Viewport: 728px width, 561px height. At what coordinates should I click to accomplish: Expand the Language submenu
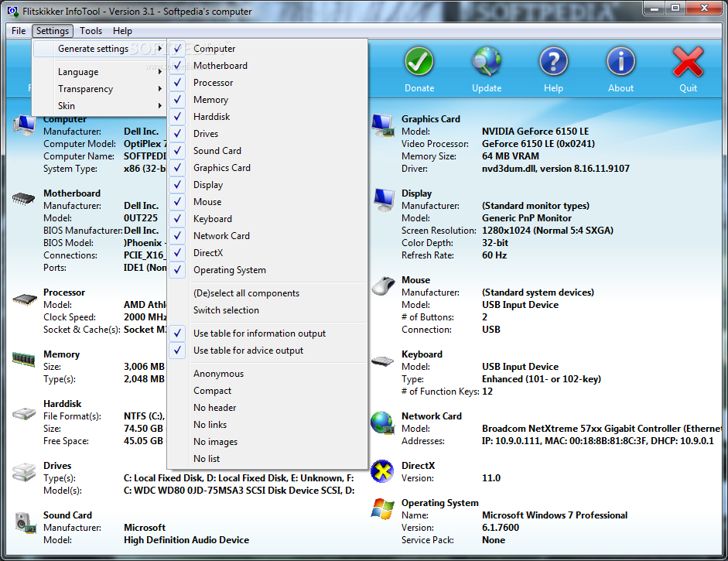(x=98, y=71)
